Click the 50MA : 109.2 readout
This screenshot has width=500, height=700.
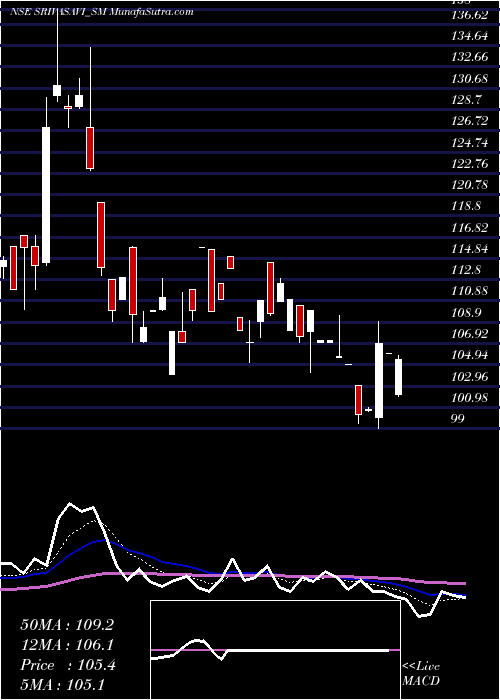pos(67,625)
